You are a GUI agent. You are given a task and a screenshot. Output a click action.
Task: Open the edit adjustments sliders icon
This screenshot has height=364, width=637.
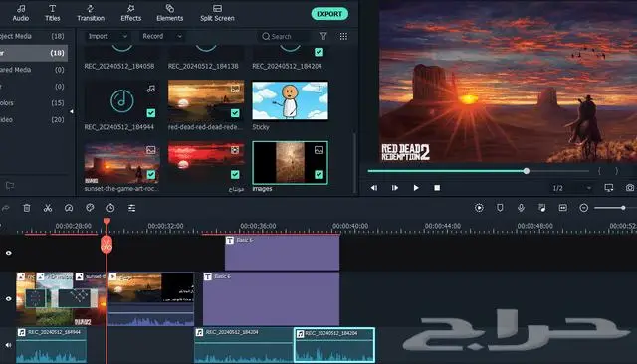click(x=131, y=208)
